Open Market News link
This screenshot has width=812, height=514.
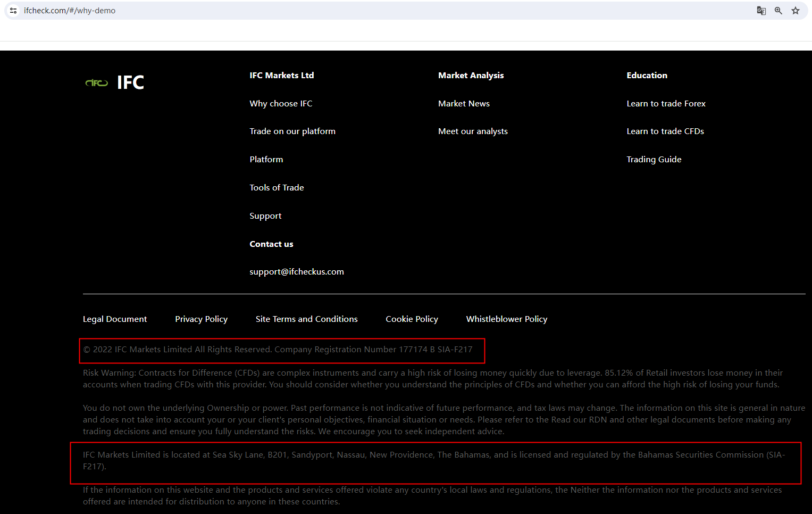pos(464,103)
